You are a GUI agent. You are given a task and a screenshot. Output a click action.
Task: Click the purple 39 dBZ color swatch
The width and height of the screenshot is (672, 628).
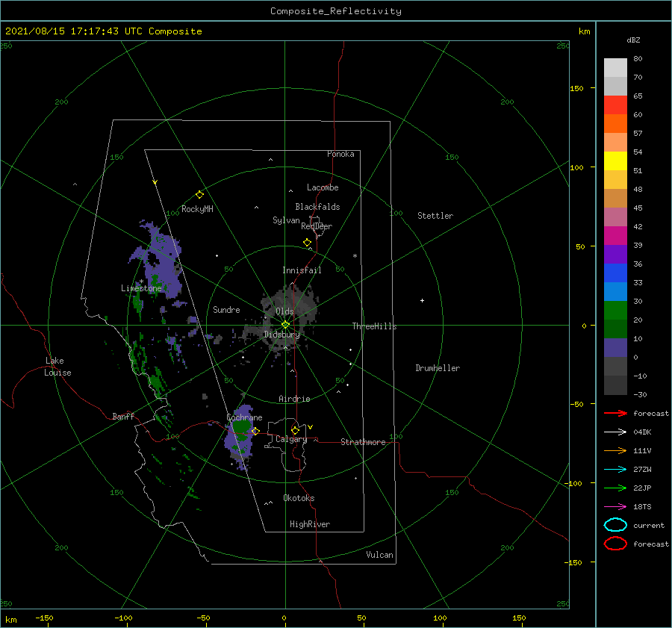(615, 254)
